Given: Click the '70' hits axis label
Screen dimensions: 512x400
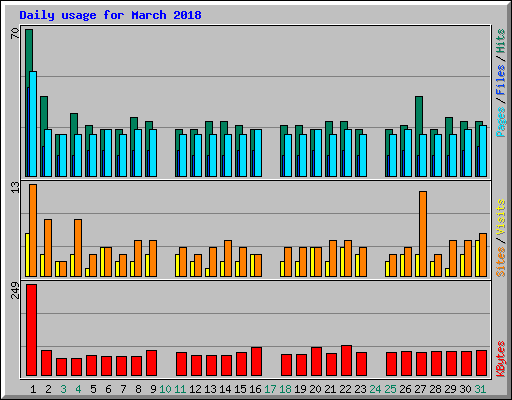Looking at the screenshot, I should [x=15, y=33].
